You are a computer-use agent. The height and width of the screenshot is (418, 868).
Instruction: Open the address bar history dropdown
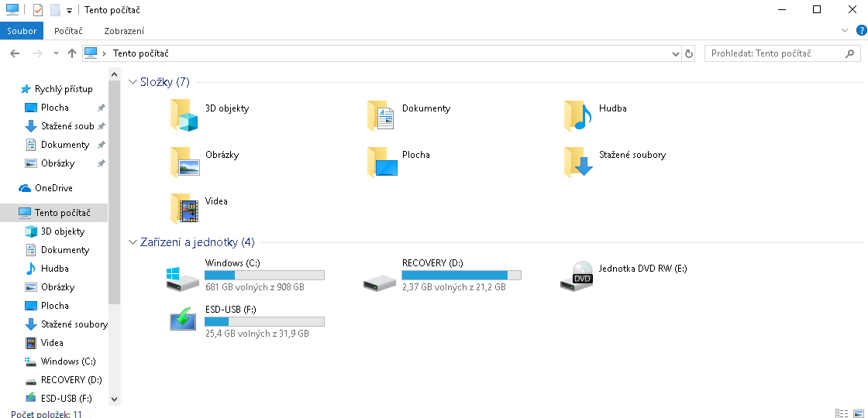tap(675, 53)
